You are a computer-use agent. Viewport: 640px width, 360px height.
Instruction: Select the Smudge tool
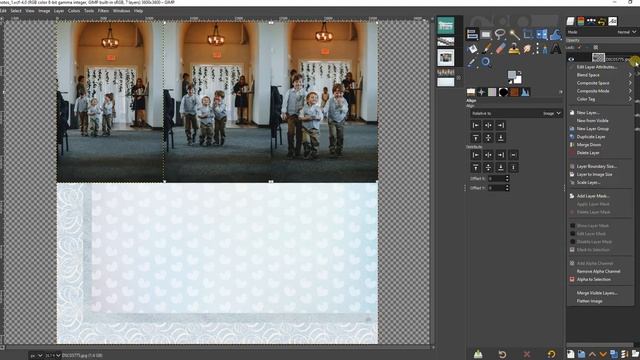(528, 49)
